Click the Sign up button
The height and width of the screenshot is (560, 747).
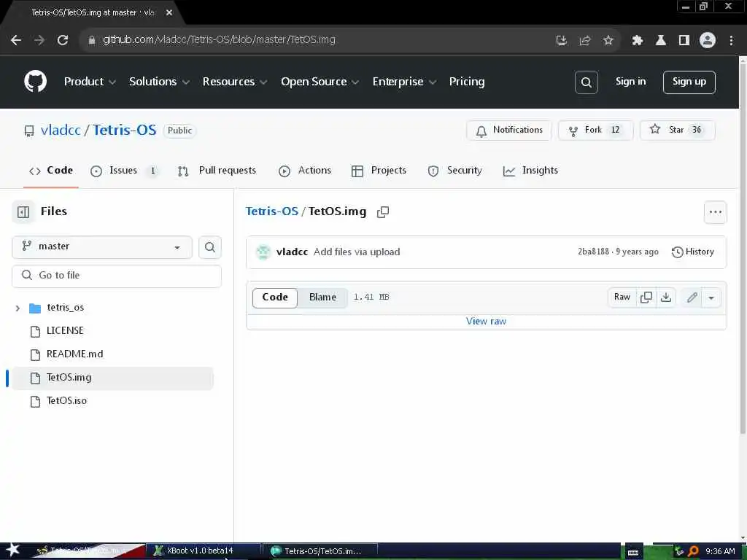(x=689, y=82)
